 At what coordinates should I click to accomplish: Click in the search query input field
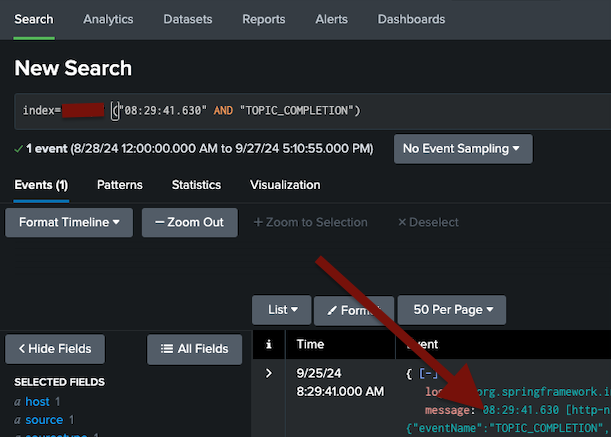[x=400, y=109]
